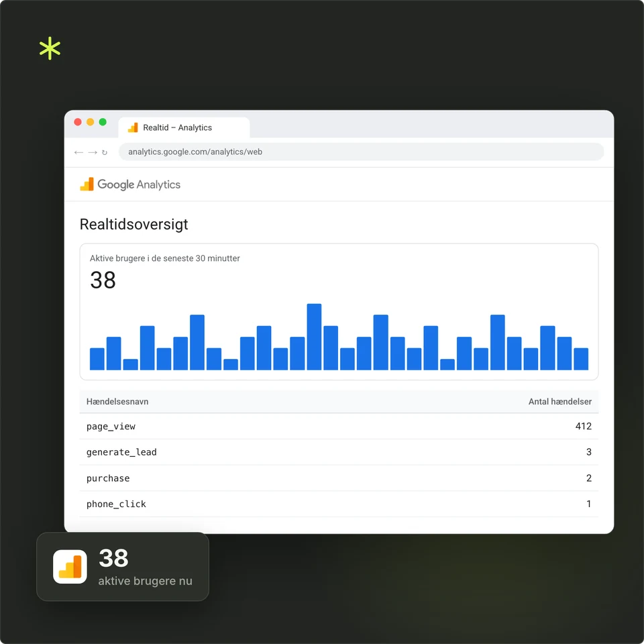This screenshot has height=644, width=644.
Task: Select the phone_click event row
Action: click(x=339, y=504)
